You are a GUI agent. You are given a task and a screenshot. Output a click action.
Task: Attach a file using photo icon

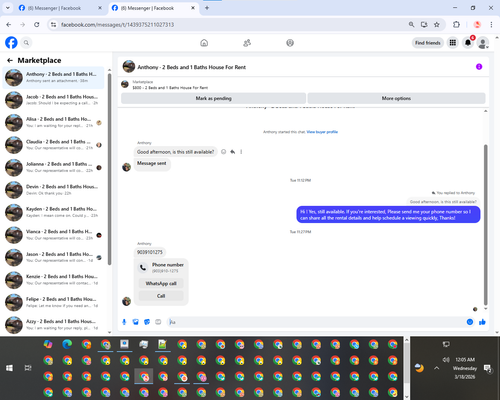point(135,322)
